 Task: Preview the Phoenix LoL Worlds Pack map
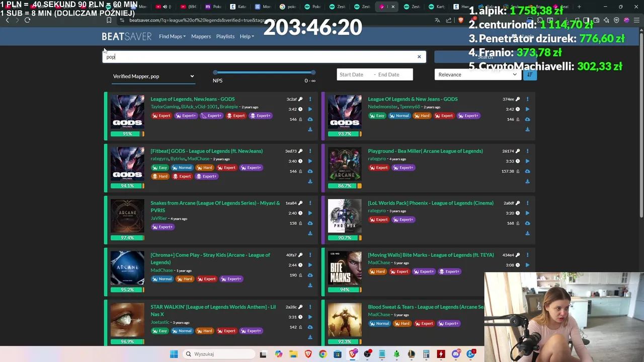pyautogui.click(x=527, y=213)
